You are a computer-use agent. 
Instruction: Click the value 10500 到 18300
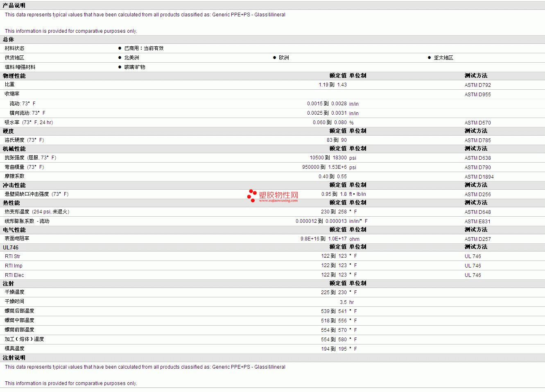pyautogui.click(x=328, y=158)
